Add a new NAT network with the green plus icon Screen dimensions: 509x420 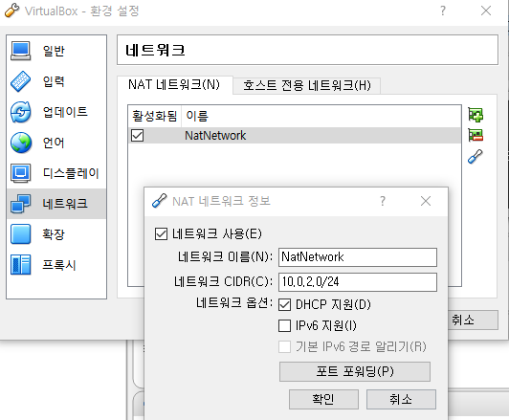point(476,115)
